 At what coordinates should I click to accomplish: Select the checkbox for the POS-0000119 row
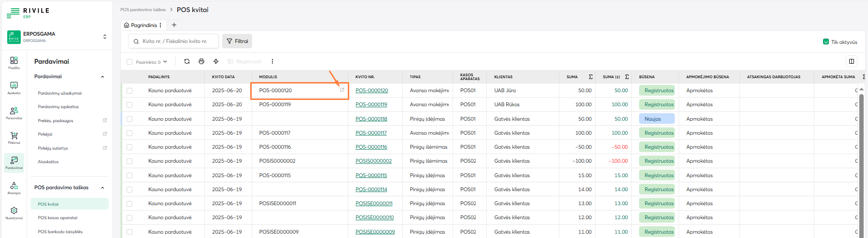coord(129,105)
